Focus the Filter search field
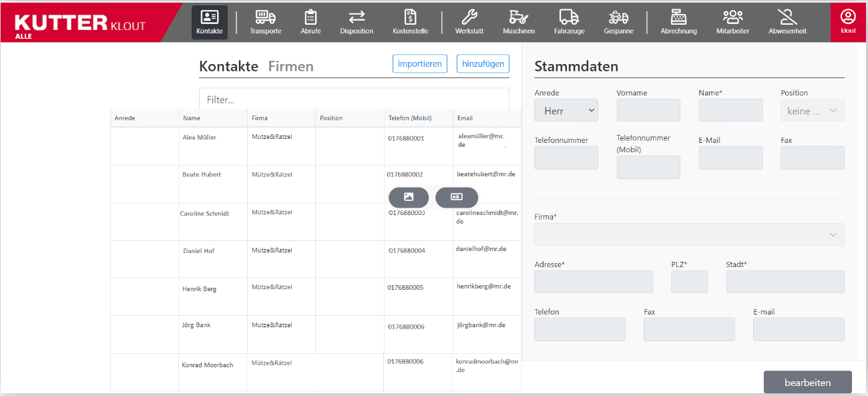This screenshot has width=868, height=396. pyautogui.click(x=354, y=99)
